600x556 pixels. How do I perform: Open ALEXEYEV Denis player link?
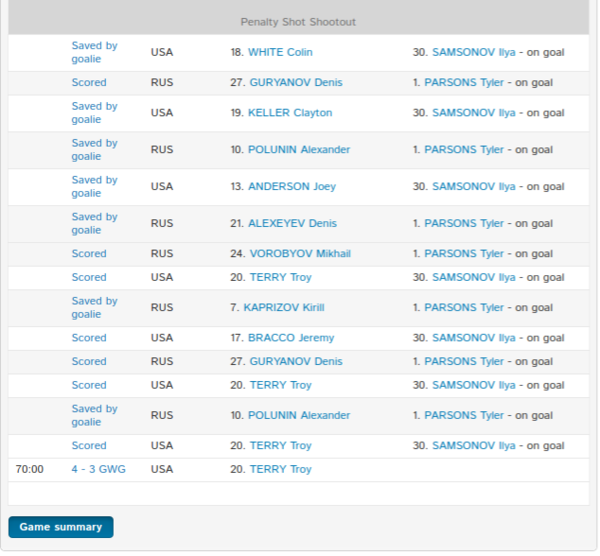point(292,223)
